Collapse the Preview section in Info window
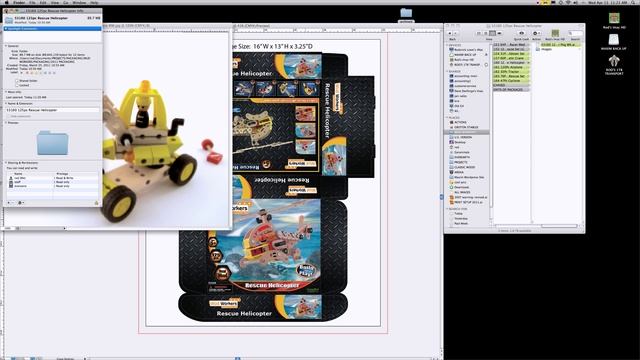Screen dimensions: 640x360 pyautogui.click(x=6, y=122)
